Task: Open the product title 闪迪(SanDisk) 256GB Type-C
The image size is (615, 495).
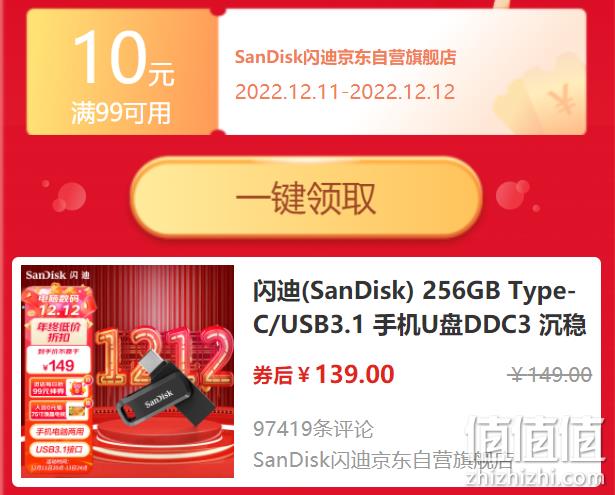Action: tap(419, 308)
